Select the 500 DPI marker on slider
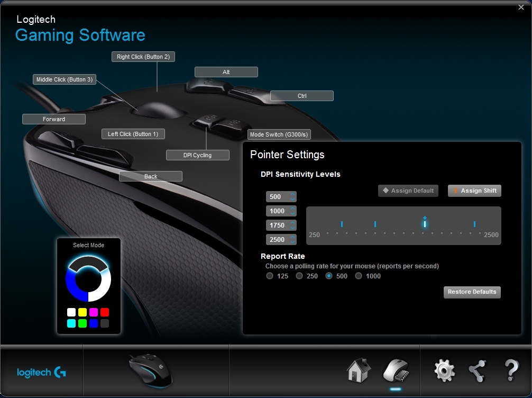The image size is (532, 398). [x=342, y=224]
